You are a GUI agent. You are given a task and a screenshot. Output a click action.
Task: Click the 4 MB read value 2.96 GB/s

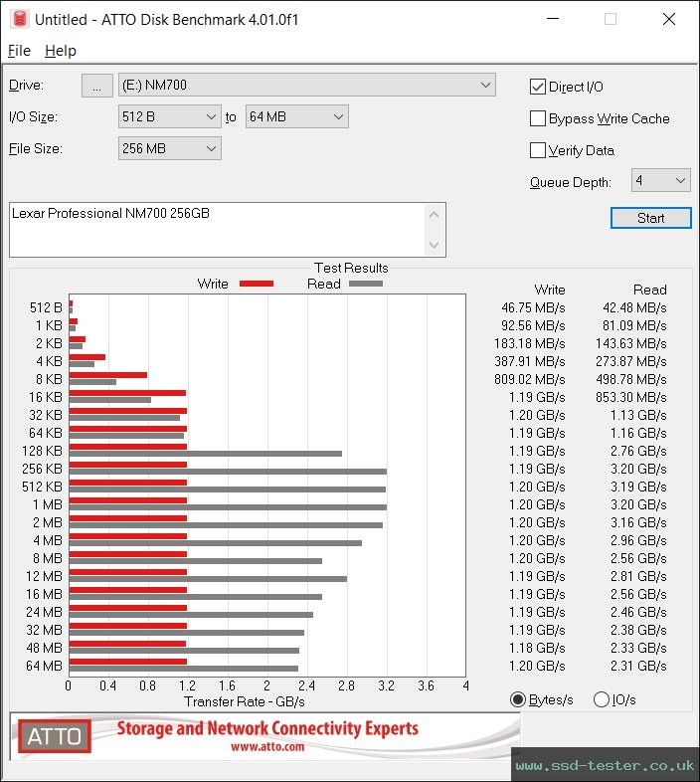pos(638,540)
